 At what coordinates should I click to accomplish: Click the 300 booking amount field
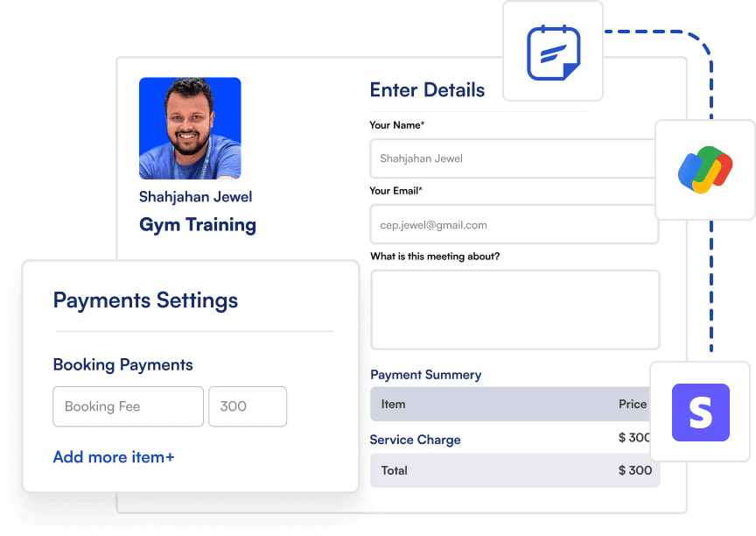click(247, 406)
